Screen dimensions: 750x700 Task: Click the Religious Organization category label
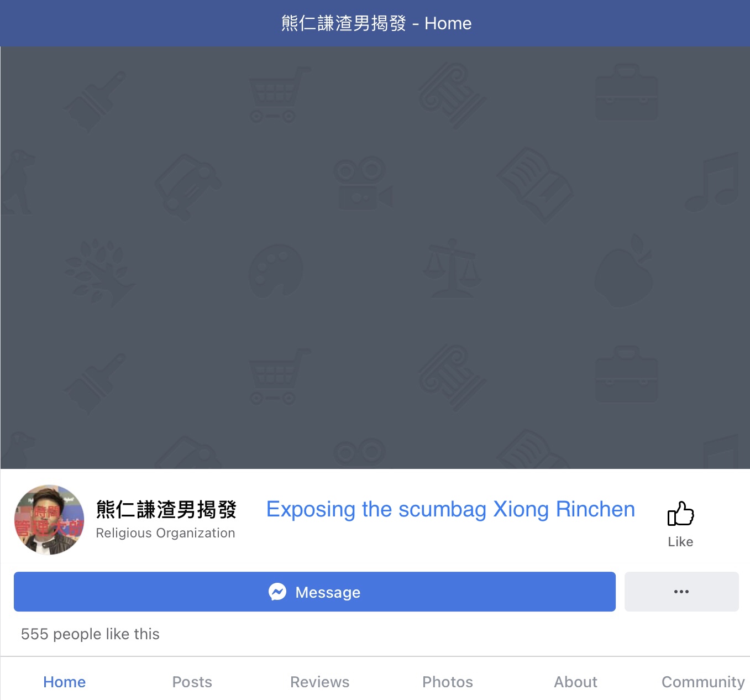coord(165,533)
